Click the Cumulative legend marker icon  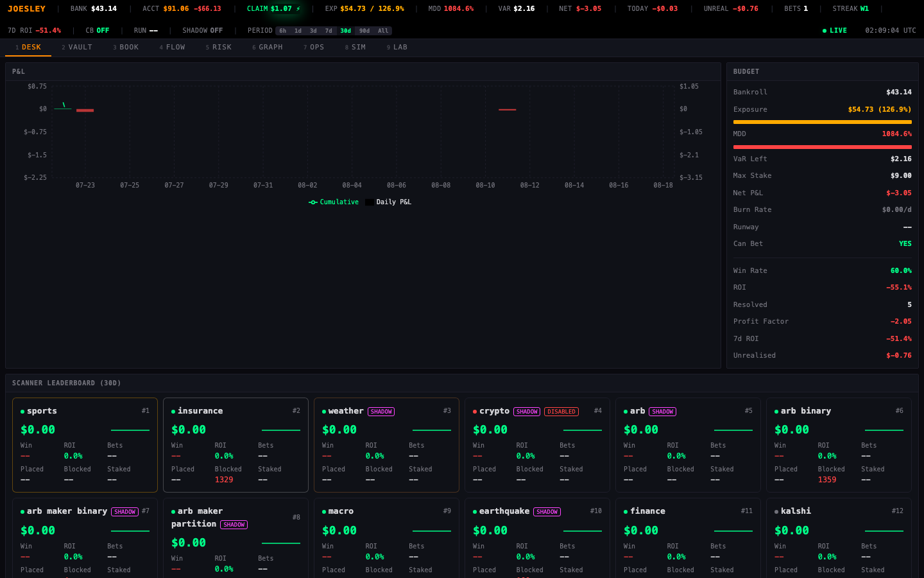313,202
